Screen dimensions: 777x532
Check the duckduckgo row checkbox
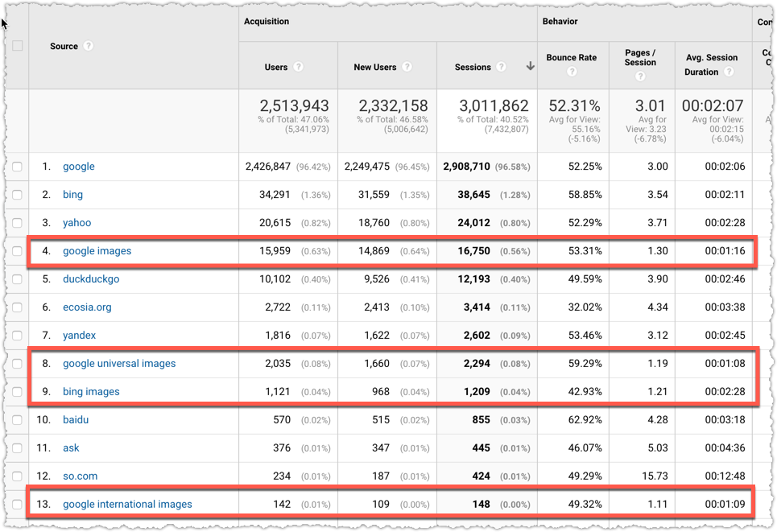point(18,279)
